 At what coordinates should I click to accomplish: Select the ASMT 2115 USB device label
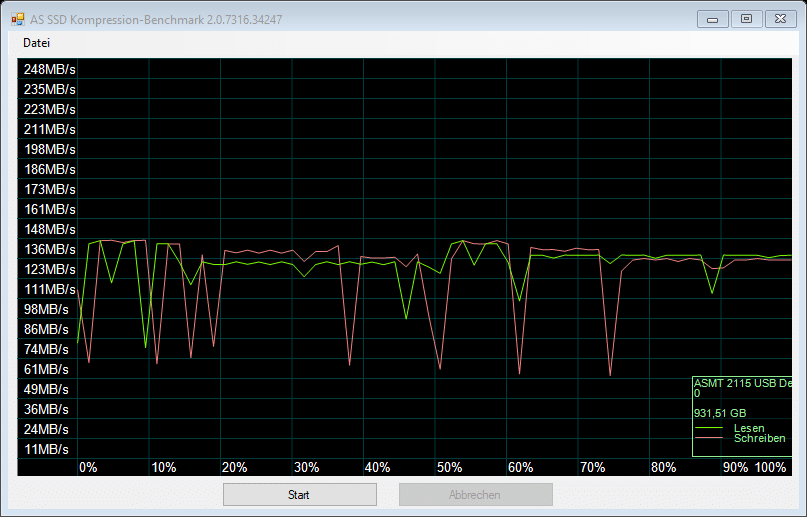pyautogui.click(x=741, y=383)
